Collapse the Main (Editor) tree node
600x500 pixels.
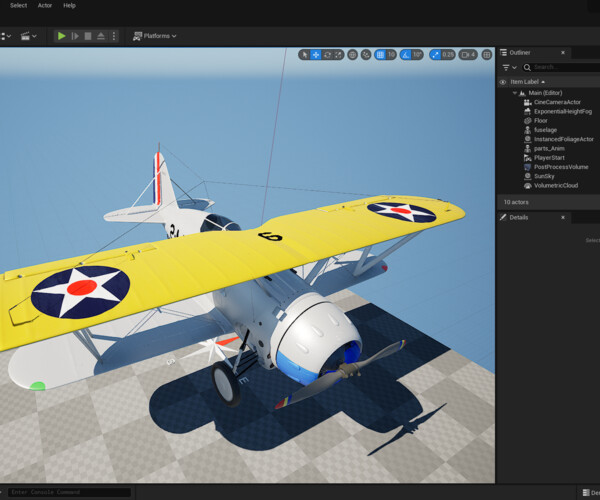(515, 93)
